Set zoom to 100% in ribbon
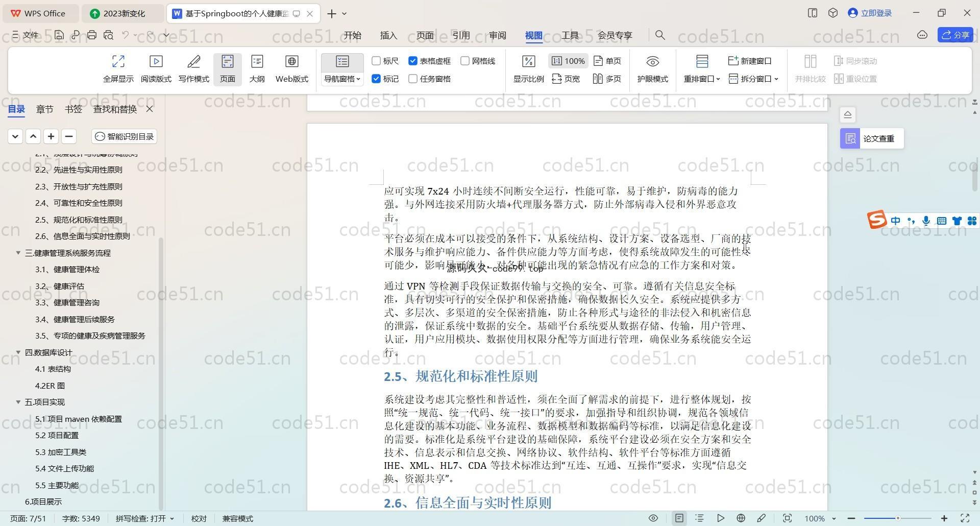Viewport: 980px width, 526px height. coord(568,61)
